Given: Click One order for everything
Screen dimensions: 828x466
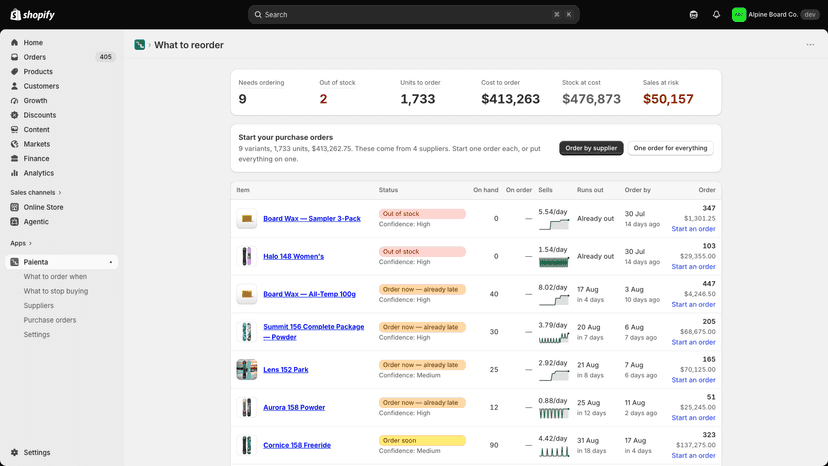Looking at the screenshot, I should click(670, 148).
